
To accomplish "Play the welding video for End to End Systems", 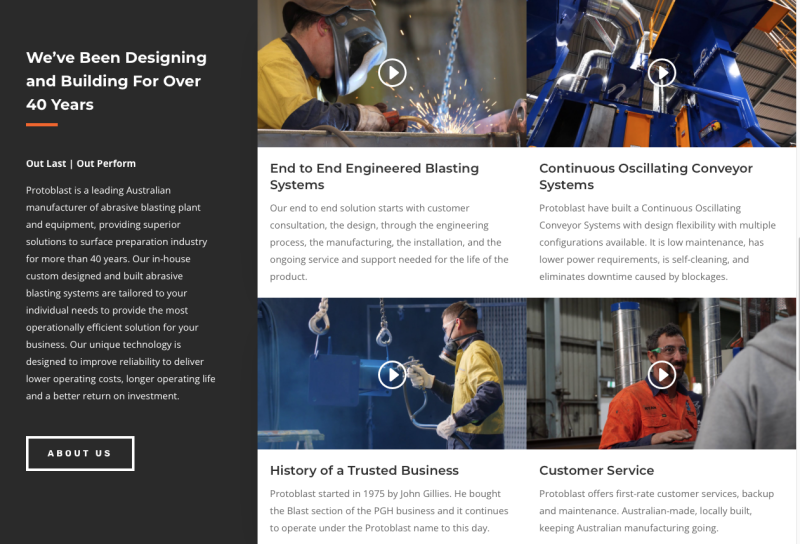I will pyautogui.click(x=392, y=72).
